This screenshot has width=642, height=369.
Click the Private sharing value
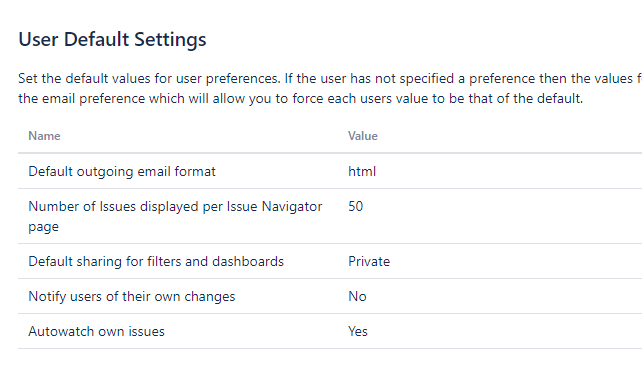coord(369,261)
